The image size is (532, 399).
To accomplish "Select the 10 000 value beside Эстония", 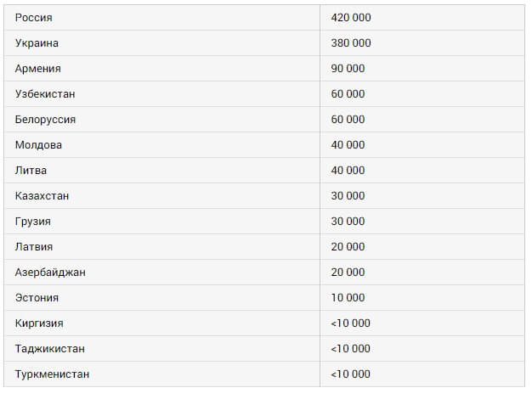I will 348,298.
